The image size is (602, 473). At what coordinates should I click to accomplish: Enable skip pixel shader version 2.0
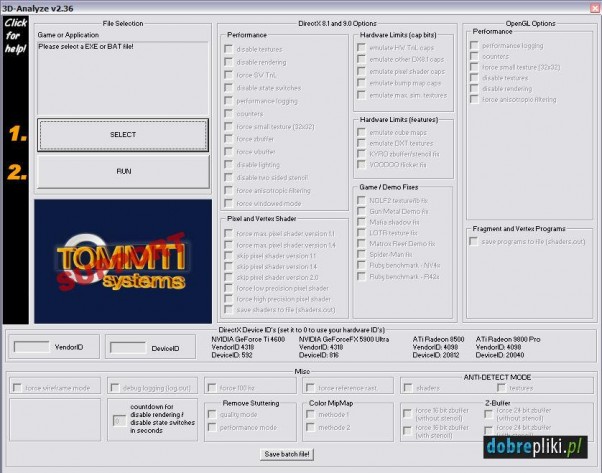(x=228, y=277)
